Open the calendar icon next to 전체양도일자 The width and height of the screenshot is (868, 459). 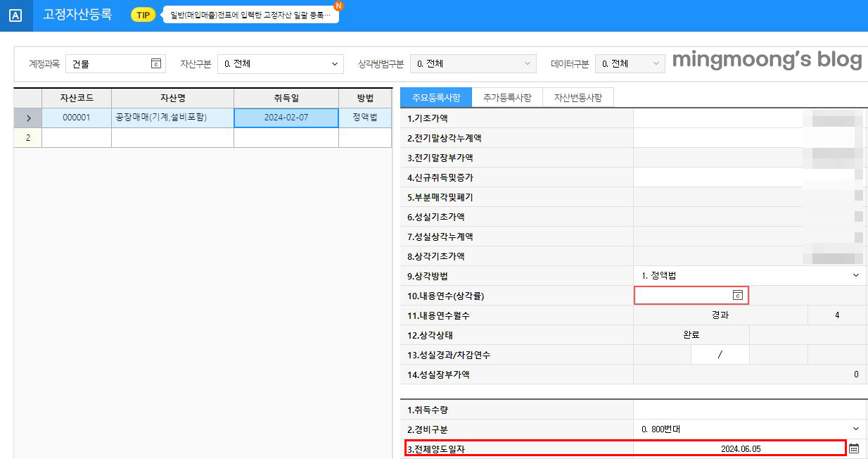[854, 447]
